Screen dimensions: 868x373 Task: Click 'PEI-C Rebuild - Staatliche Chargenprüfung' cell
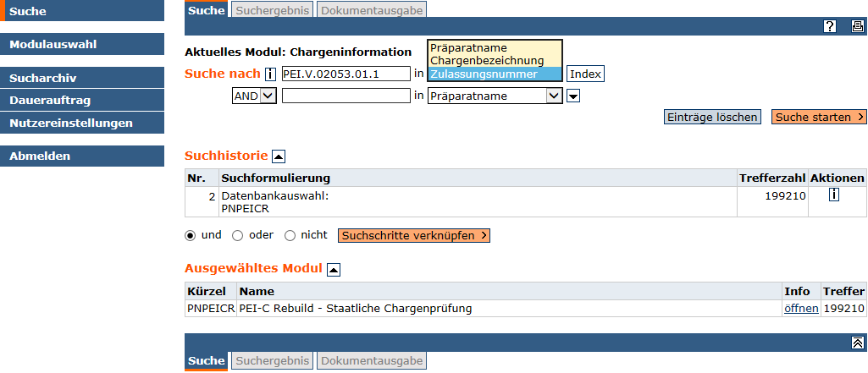pos(509,309)
